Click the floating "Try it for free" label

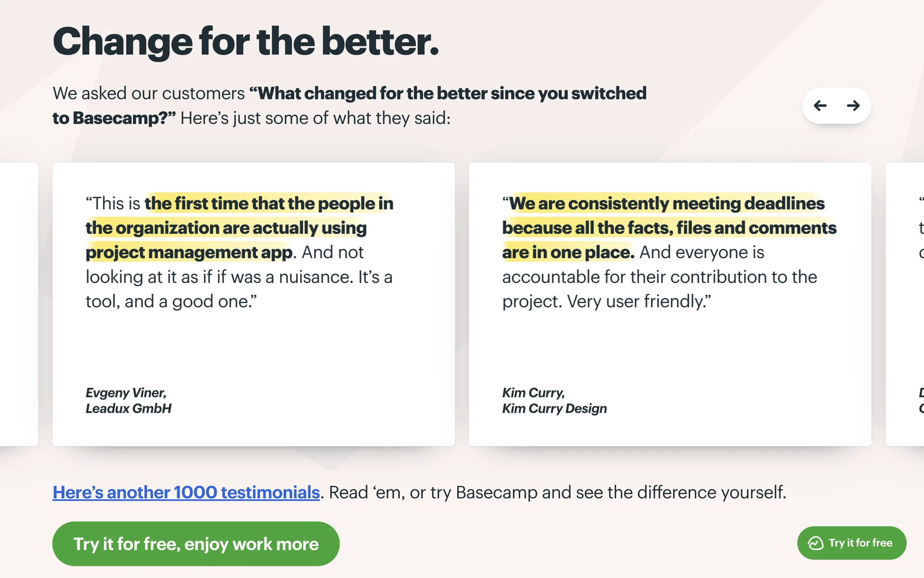click(x=860, y=543)
